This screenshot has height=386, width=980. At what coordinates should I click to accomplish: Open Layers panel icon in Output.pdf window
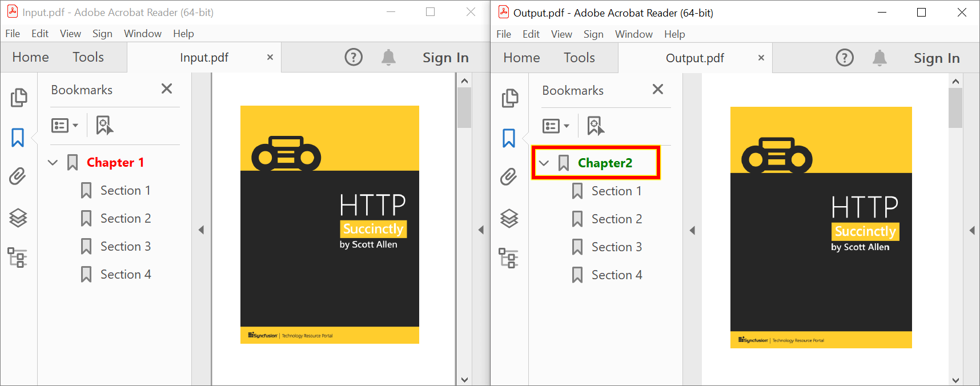pos(509,218)
